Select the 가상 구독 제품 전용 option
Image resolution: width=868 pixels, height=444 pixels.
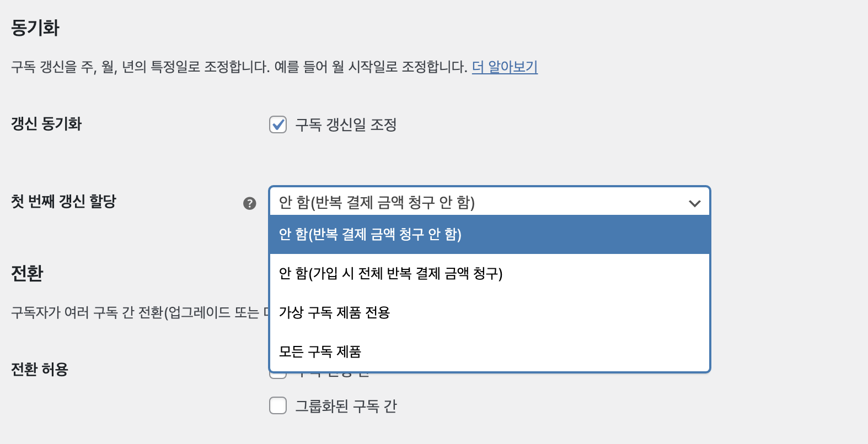(490, 312)
